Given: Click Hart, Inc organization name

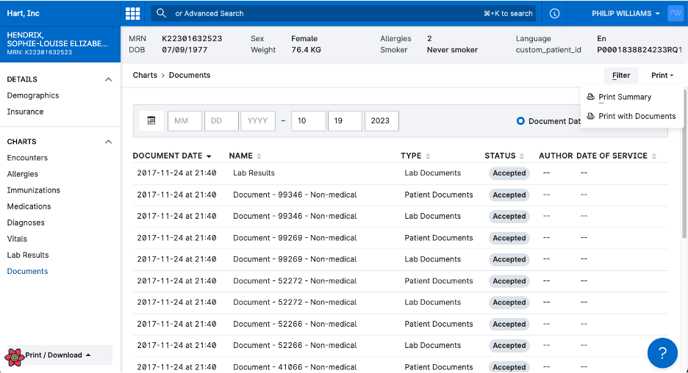Looking at the screenshot, I should coord(23,14).
